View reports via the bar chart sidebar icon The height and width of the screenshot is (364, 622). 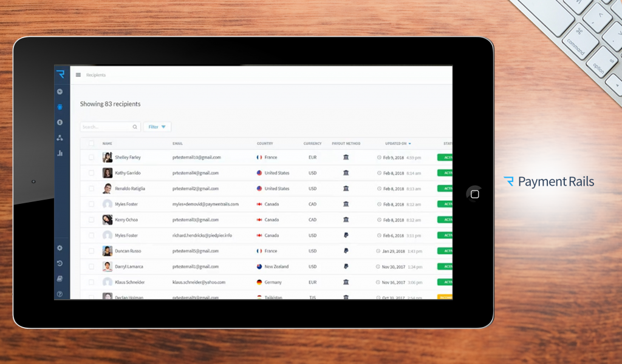pos(60,153)
